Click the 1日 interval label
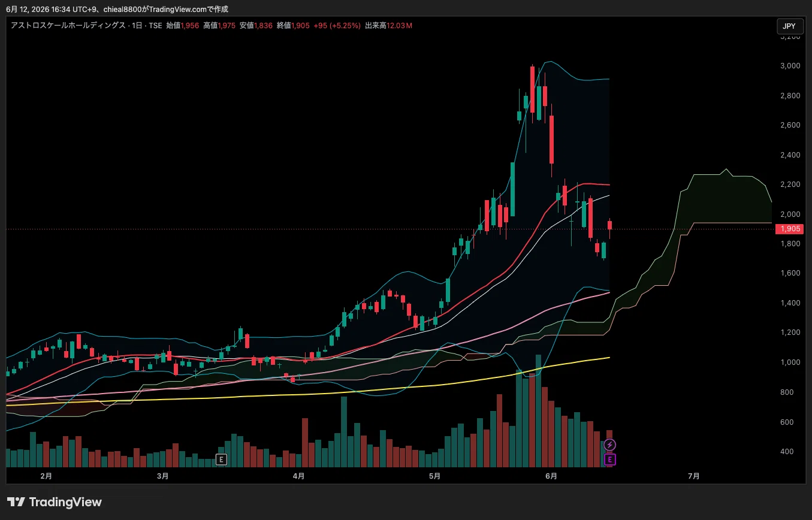Screen dimensions: 812x520 (x=138, y=26)
